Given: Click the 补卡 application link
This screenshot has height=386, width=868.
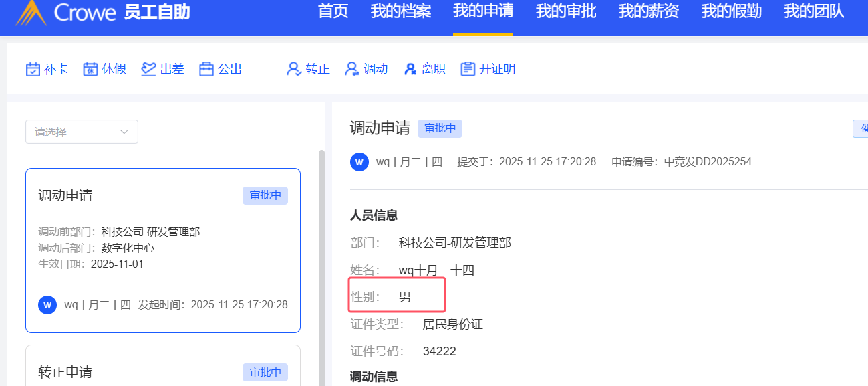Looking at the screenshot, I should pos(47,69).
